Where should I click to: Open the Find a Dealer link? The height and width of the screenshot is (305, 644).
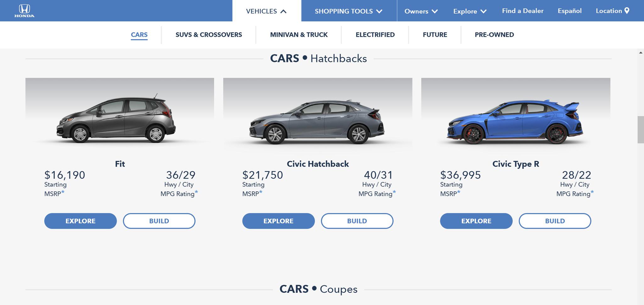pyautogui.click(x=523, y=11)
